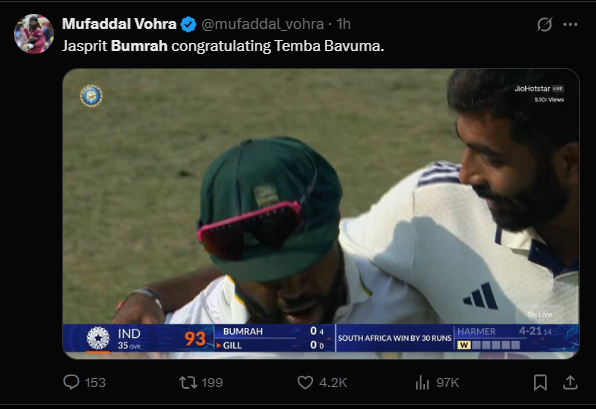Image resolution: width=596 pixels, height=409 pixels.
Task: Click the BCCI logo in the image
Action: [x=91, y=95]
